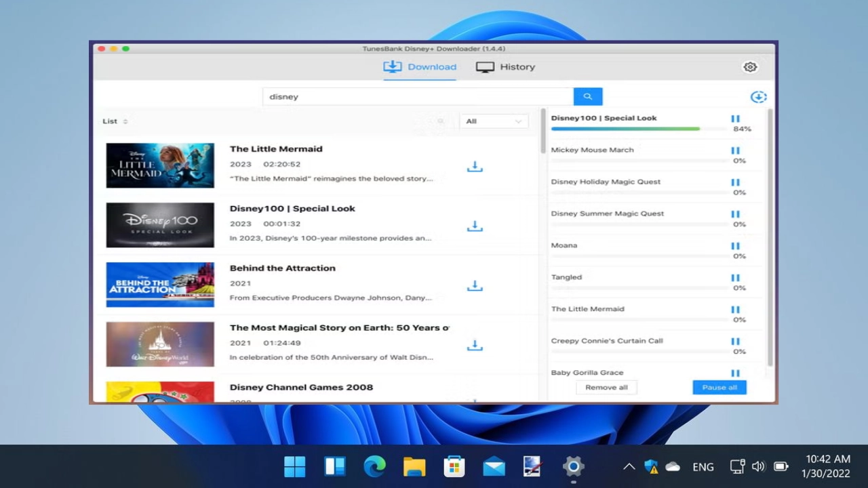Select the Disney Channel Games 2008 title
Screen dimensions: 868x488
pos(301,388)
